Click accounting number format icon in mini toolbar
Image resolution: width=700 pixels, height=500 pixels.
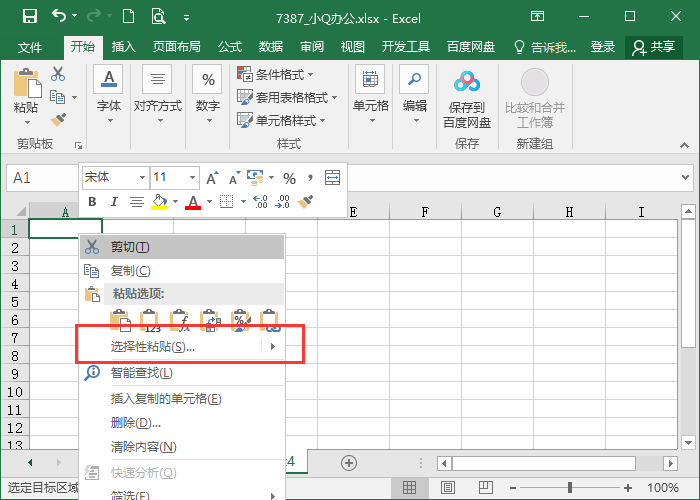point(255,177)
